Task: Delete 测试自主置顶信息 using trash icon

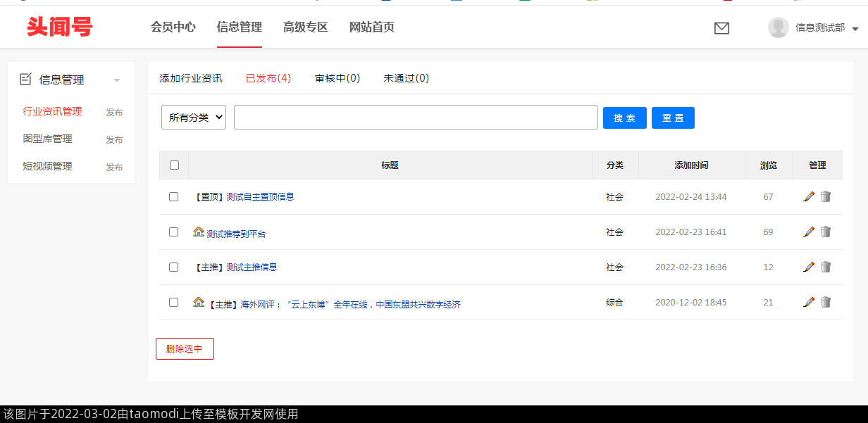Action: [x=826, y=196]
